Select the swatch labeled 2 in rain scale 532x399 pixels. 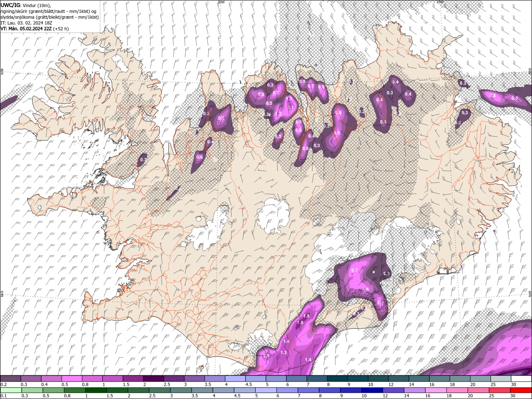click(x=138, y=390)
